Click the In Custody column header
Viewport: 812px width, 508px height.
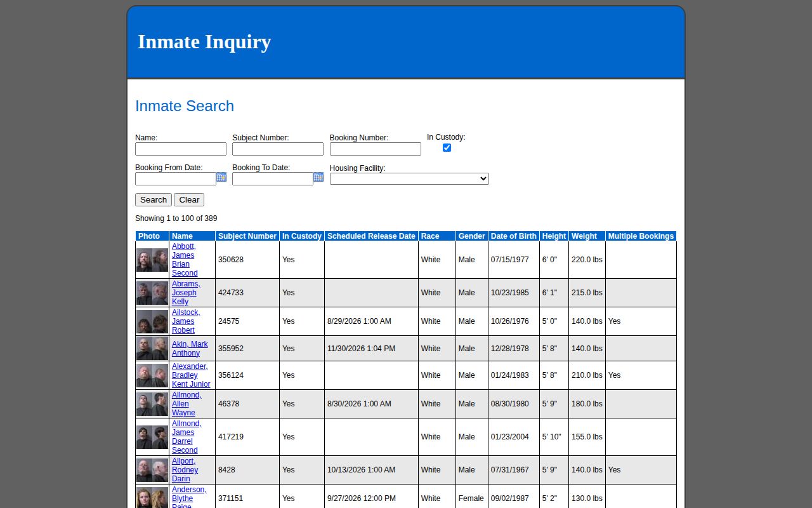pyautogui.click(x=302, y=236)
